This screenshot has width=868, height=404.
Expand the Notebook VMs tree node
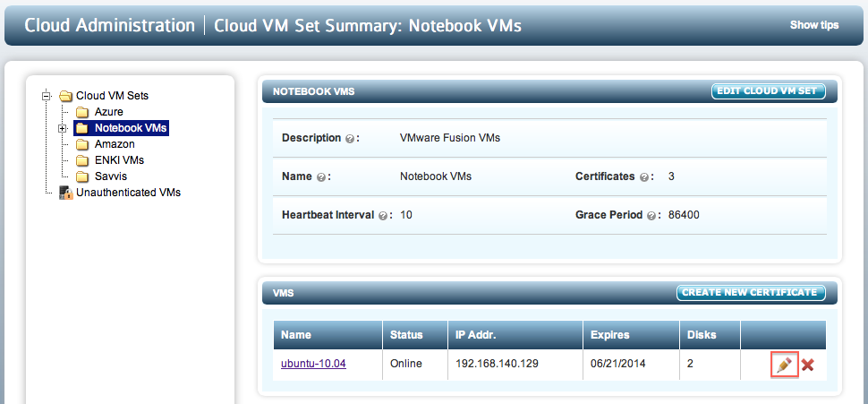(62, 128)
